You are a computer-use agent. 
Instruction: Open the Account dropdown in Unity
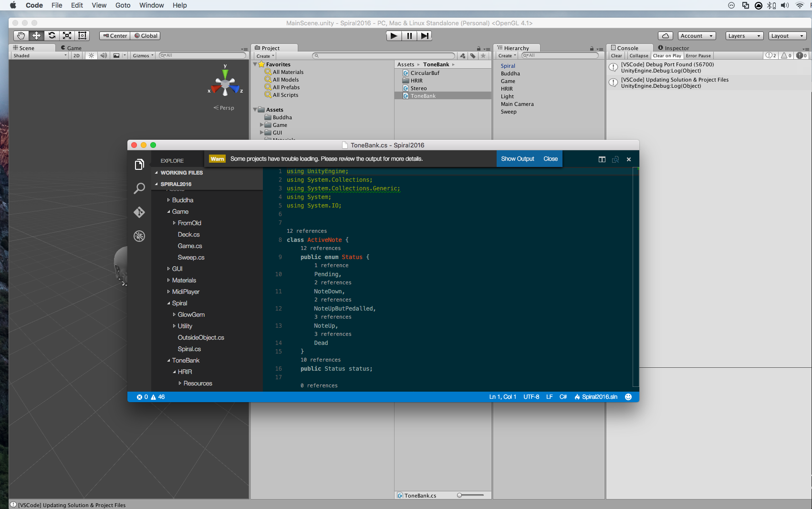(x=697, y=36)
